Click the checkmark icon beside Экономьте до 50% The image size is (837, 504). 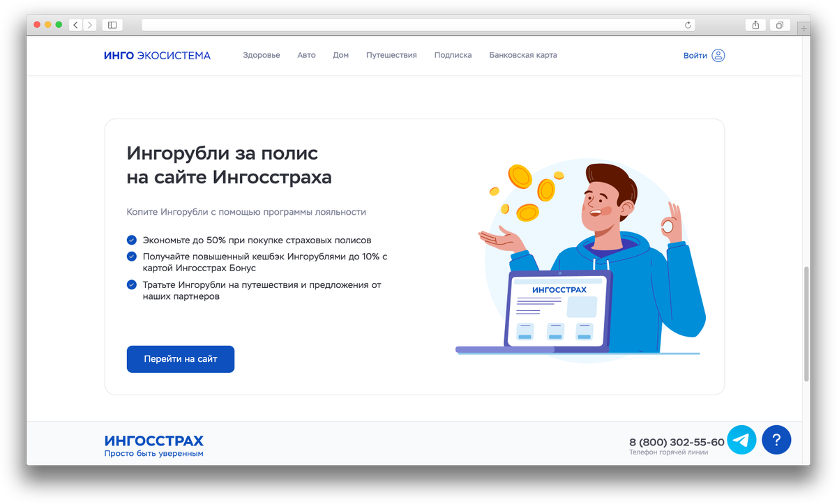(131, 240)
